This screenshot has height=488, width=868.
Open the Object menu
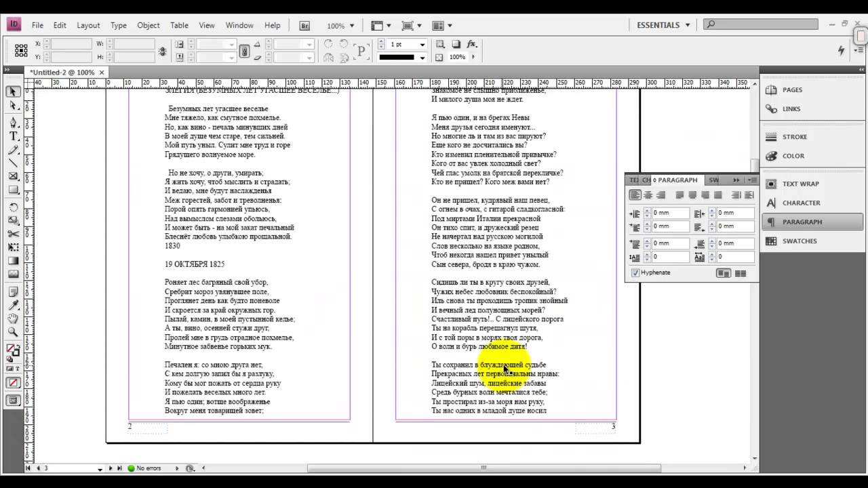tap(149, 25)
